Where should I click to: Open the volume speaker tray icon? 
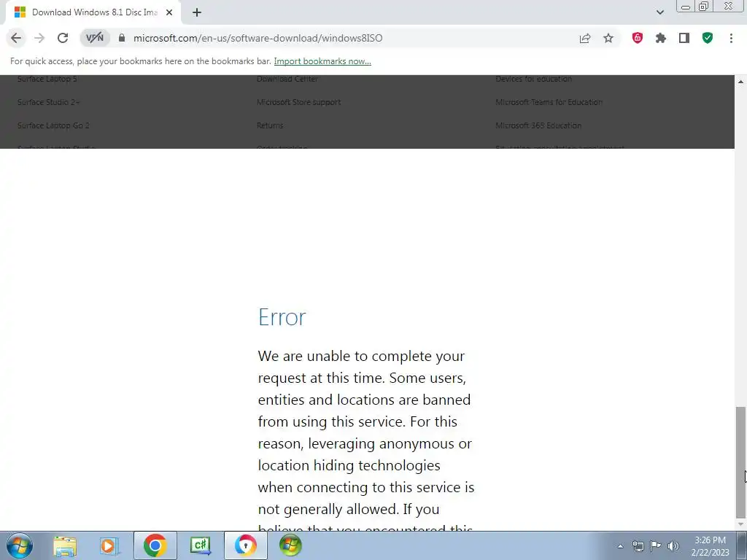(x=673, y=546)
